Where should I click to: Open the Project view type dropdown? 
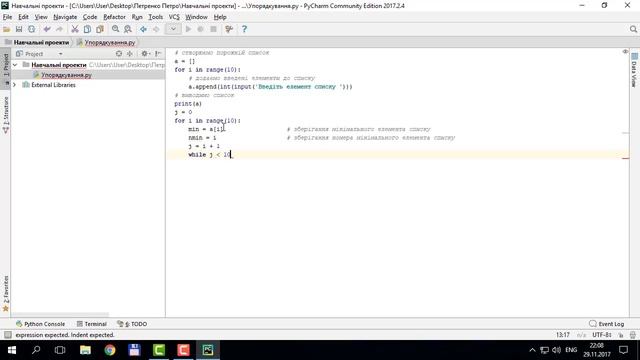(x=60, y=54)
